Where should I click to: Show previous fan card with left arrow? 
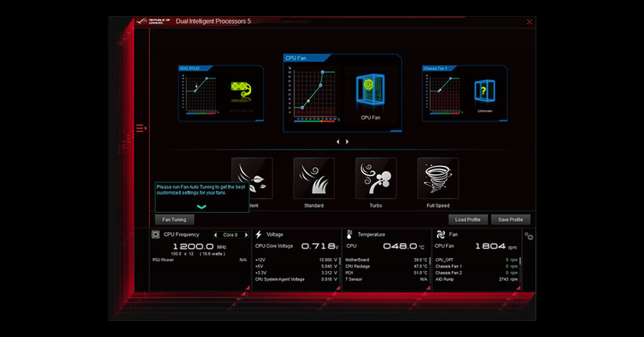coord(338,141)
